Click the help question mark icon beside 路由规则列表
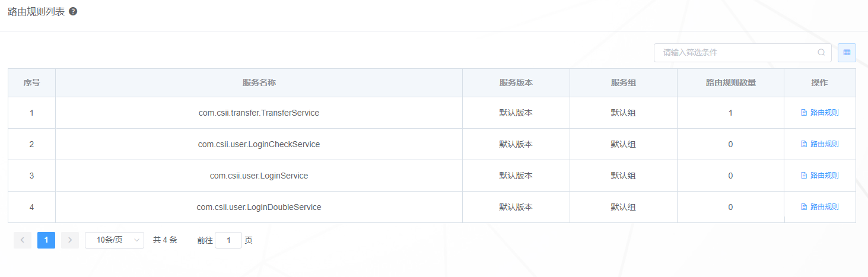868x277 pixels. point(73,11)
